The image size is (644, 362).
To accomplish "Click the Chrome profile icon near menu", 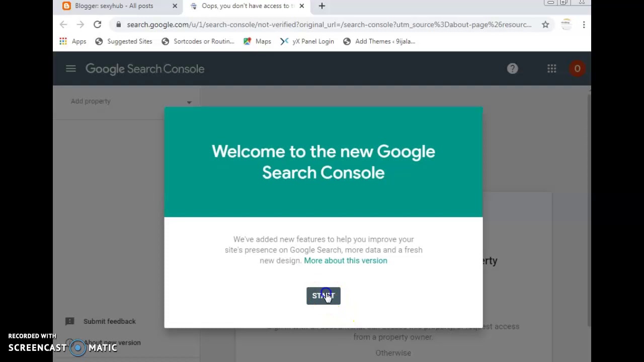I will [x=567, y=25].
